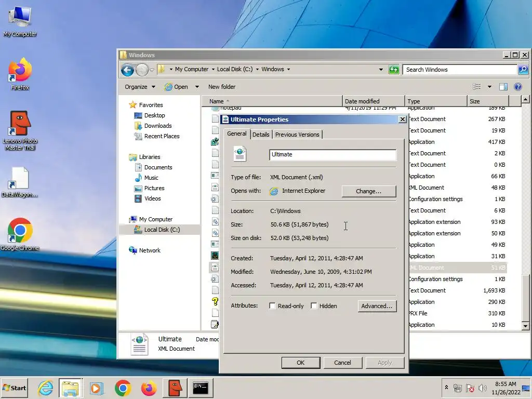Click the Change... button
The image size is (532, 399).
tap(369, 191)
